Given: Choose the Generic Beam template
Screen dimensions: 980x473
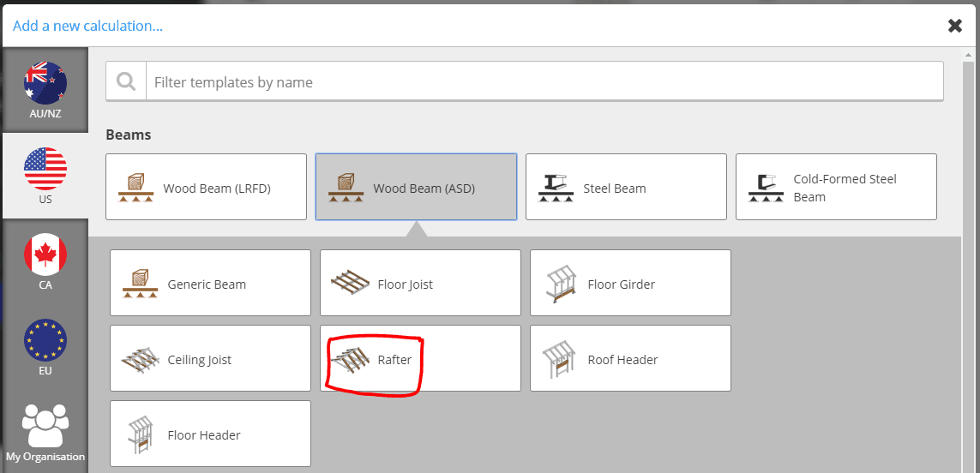Looking at the screenshot, I should click(210, 283).
